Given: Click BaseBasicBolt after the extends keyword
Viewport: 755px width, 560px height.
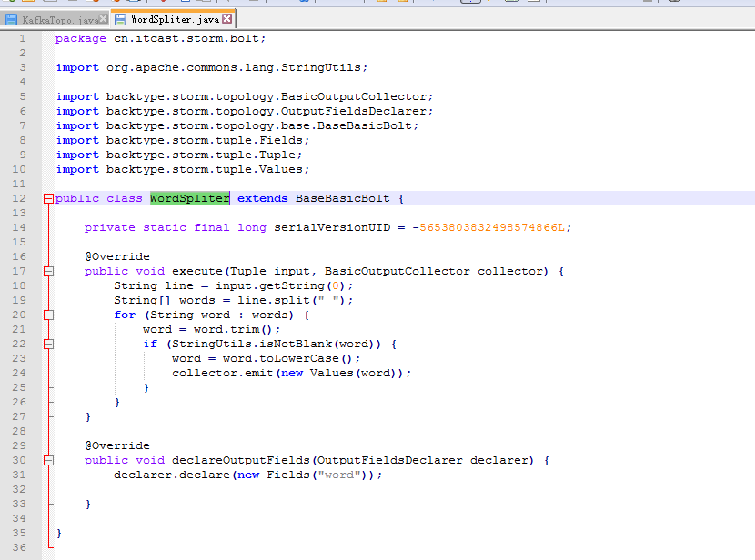Looking at the screenshot, I should click(342, 198).
